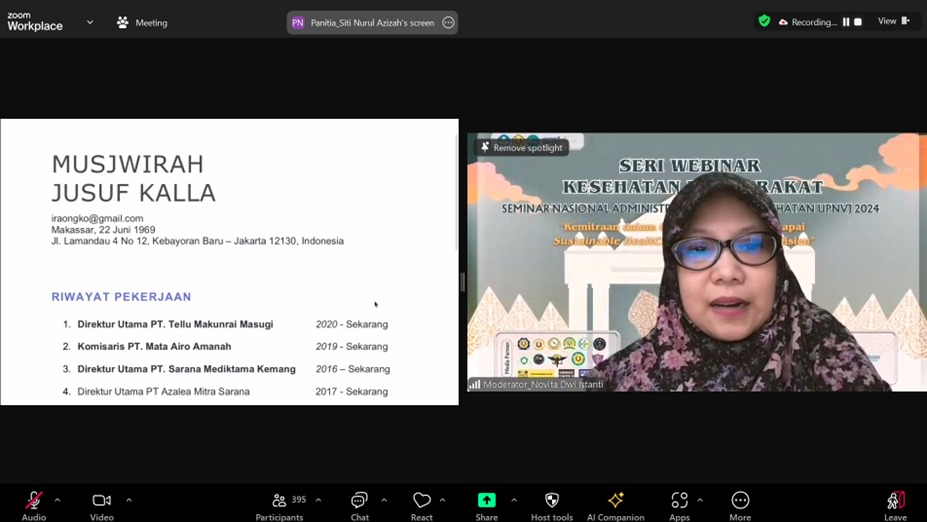Viewport: 927px width, 522px height.
Task: Open the Participants panel
Action: tap(280, 501)
